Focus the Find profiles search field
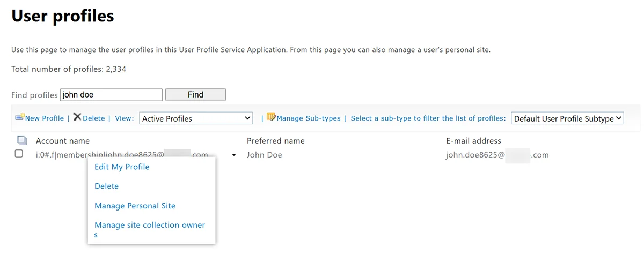Screen dimensions: 644x277 click(111, 95)
